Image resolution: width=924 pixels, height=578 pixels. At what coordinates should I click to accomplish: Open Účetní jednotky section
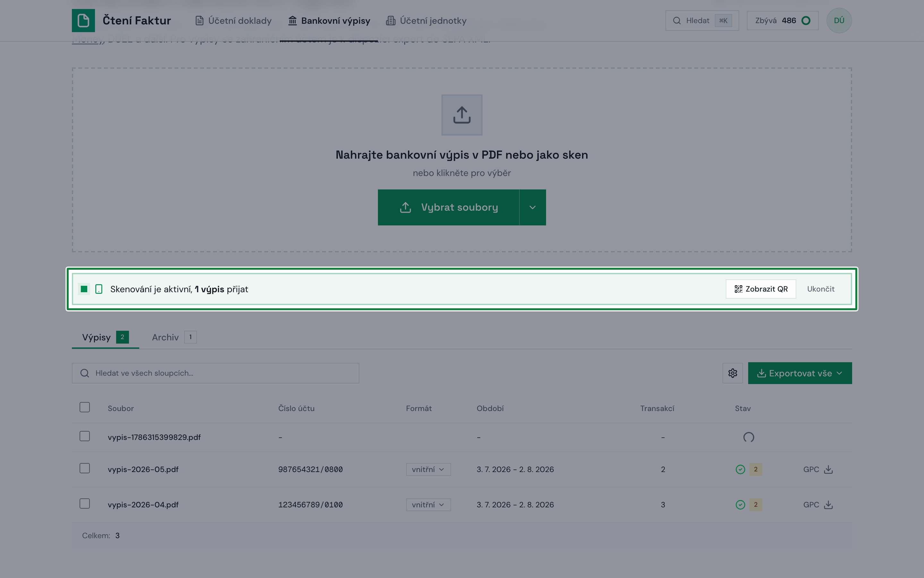426,21
